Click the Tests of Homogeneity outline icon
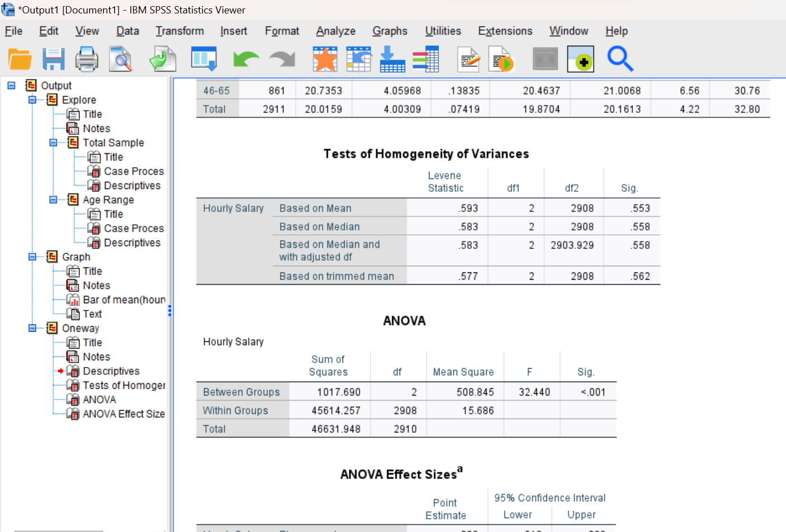This screenshot has width=786, height=532. pos(73,385)
